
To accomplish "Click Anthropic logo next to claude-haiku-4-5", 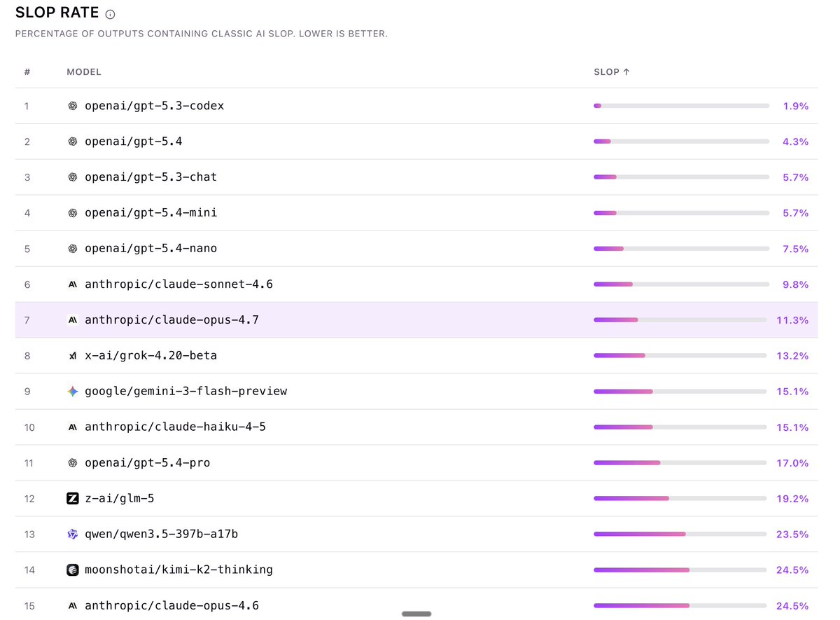I will (73, 427).
